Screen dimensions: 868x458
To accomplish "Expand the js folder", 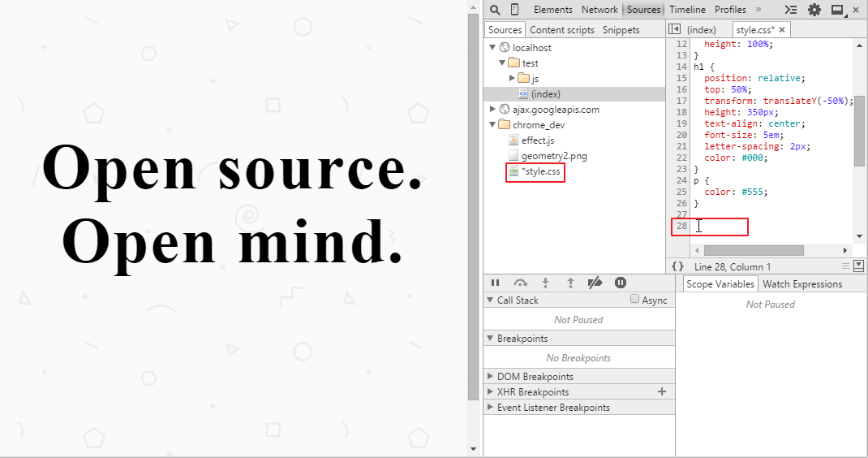I will pyautogui.click(x=512, y=79).
